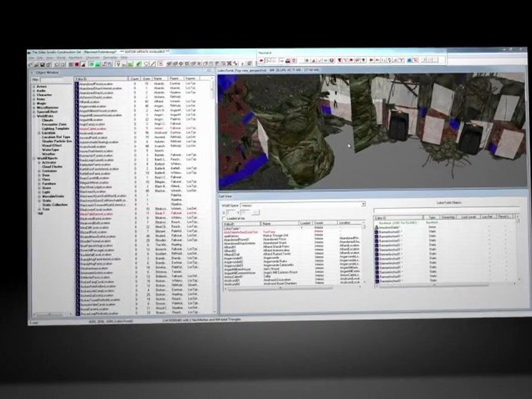Open the Edit menu

click(40, 58)
